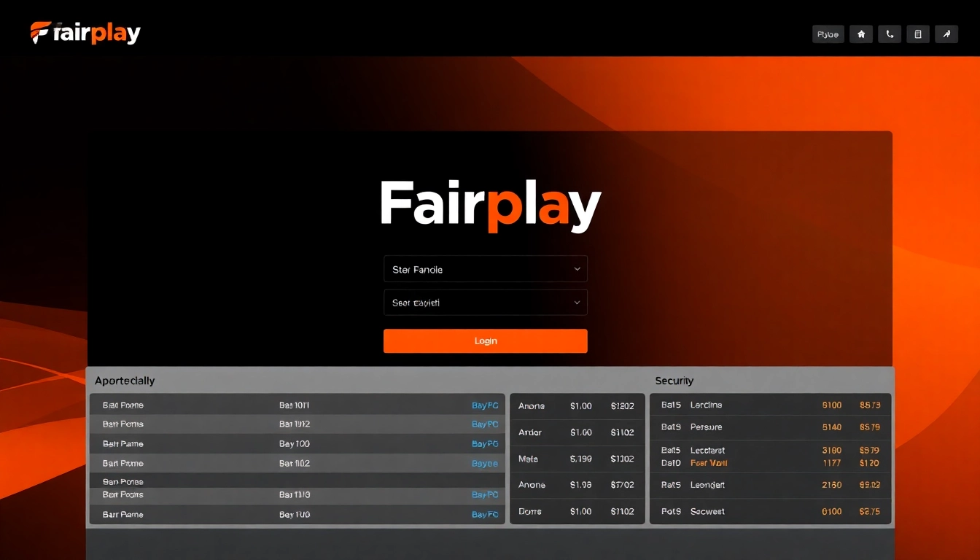
Task: Click the diagonal arrow icon in the header
Action: tap(946, 34)
